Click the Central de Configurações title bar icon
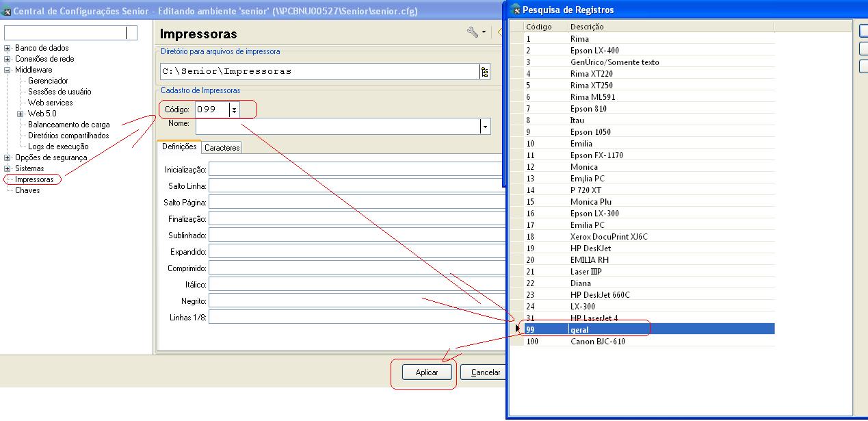 point(7,12)
